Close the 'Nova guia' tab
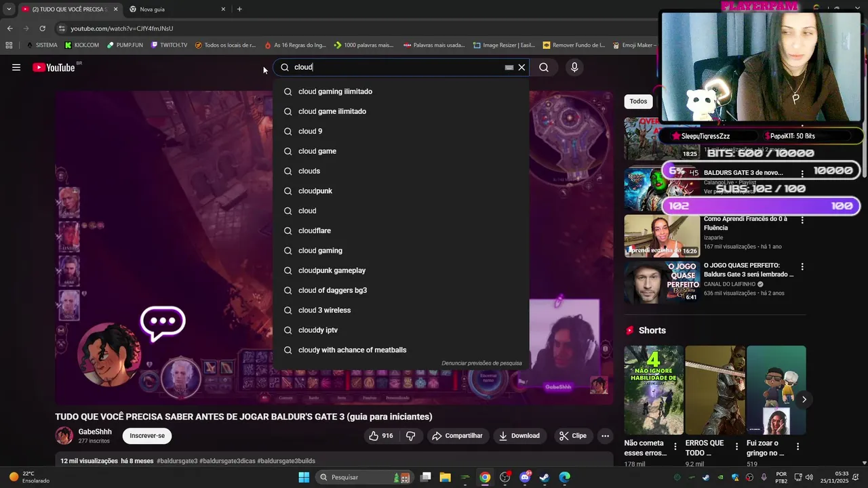The image size is (868, 488). click(x=223, y=9)
